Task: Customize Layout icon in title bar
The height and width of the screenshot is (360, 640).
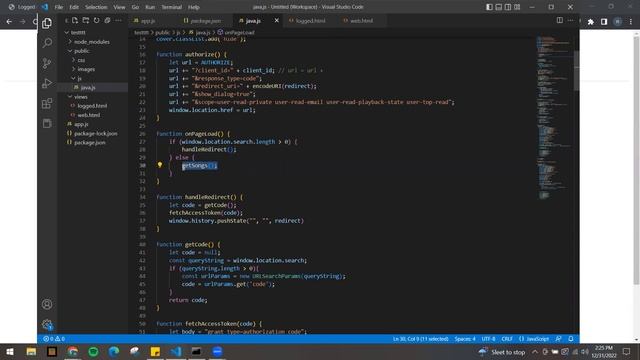Action: [x=517, y=7]
